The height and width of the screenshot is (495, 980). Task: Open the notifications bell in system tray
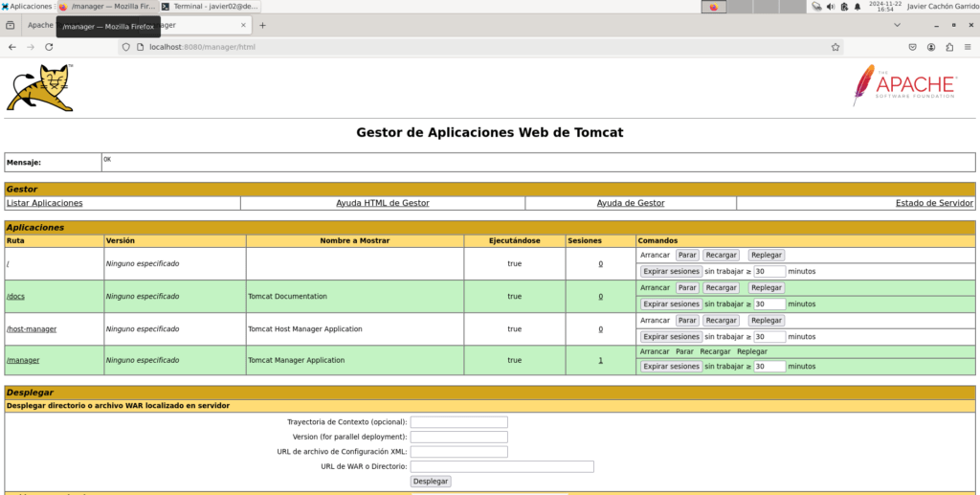857,7
